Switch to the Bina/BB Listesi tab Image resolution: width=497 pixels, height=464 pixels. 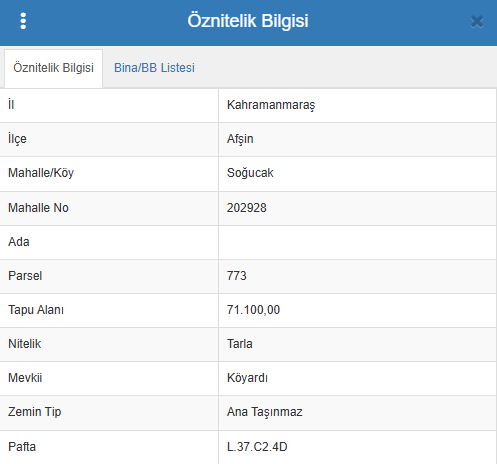[154, 68]
